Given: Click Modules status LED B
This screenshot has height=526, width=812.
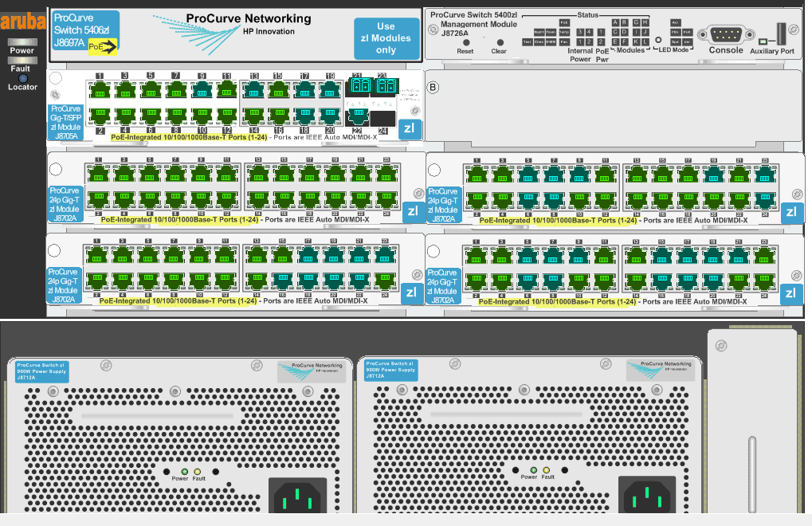Looking at the screenshot, I should coord(625,22).
